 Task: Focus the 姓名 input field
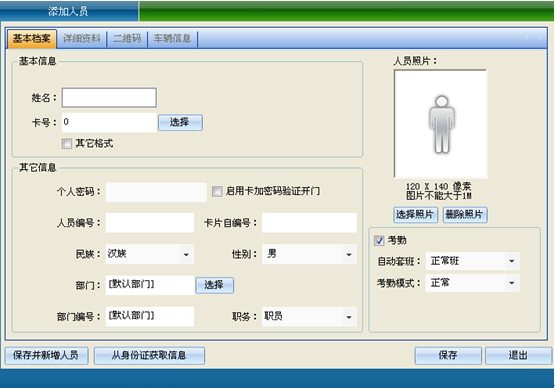109,98
